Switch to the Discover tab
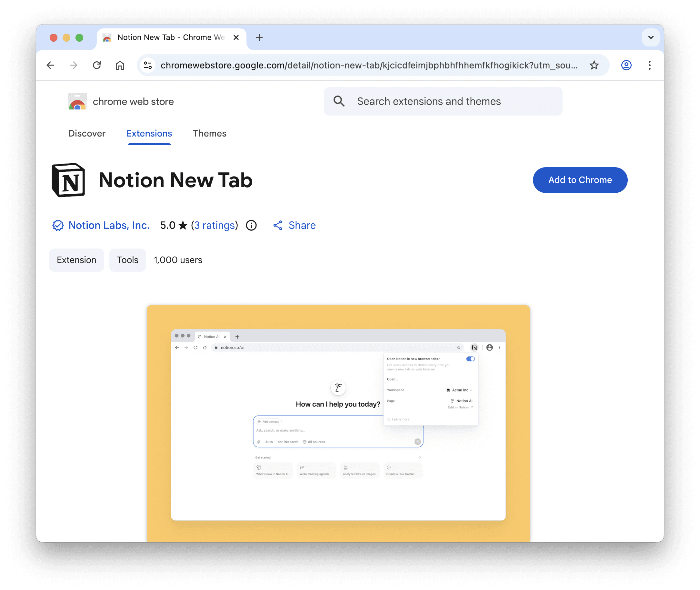The height and width of the screenshot is (590, 700). pos(86,133)
